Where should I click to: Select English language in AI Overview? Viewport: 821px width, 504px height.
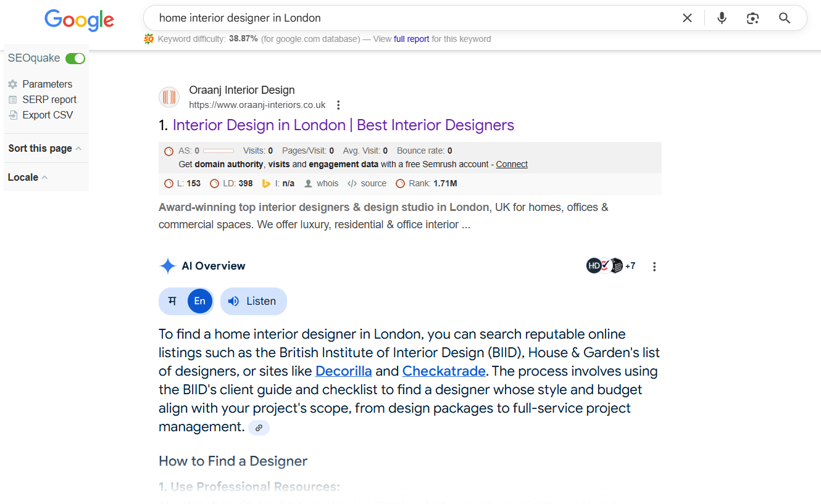199,301
